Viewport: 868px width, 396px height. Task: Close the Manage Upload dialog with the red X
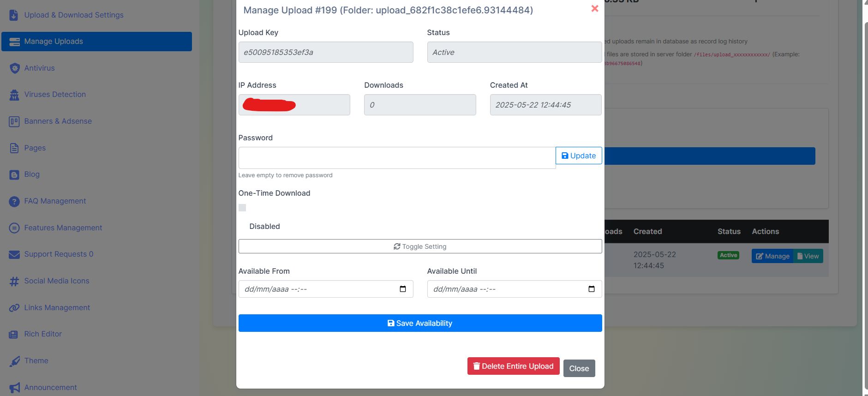coord(595,9)
